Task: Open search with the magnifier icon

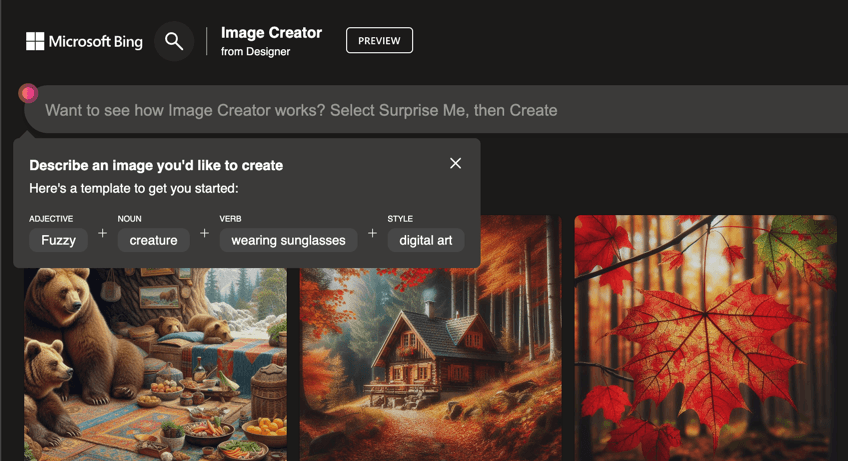Action: pyautogui.click(x=174, y=41)
